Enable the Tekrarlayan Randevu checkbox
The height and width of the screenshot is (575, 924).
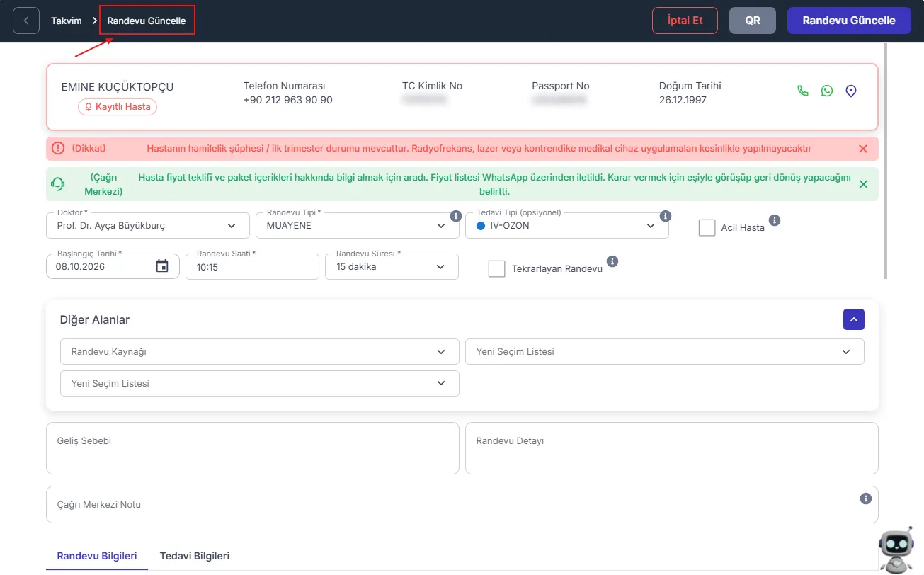pos(497,268)
